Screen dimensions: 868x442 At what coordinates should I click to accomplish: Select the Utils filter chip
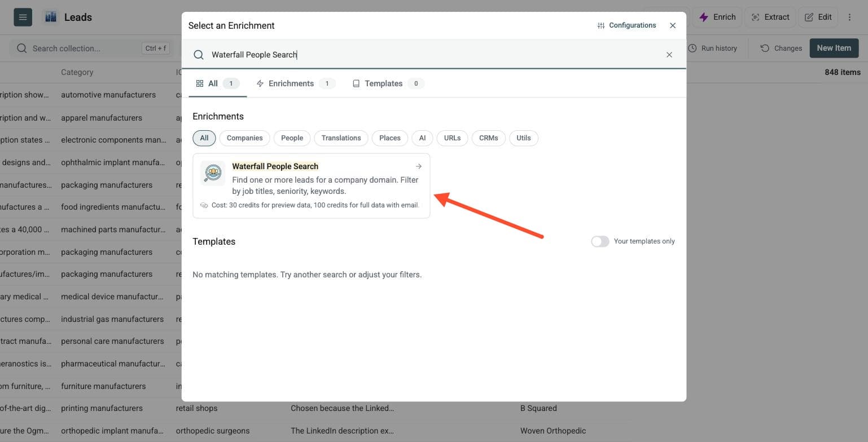(x=524, y=138)
